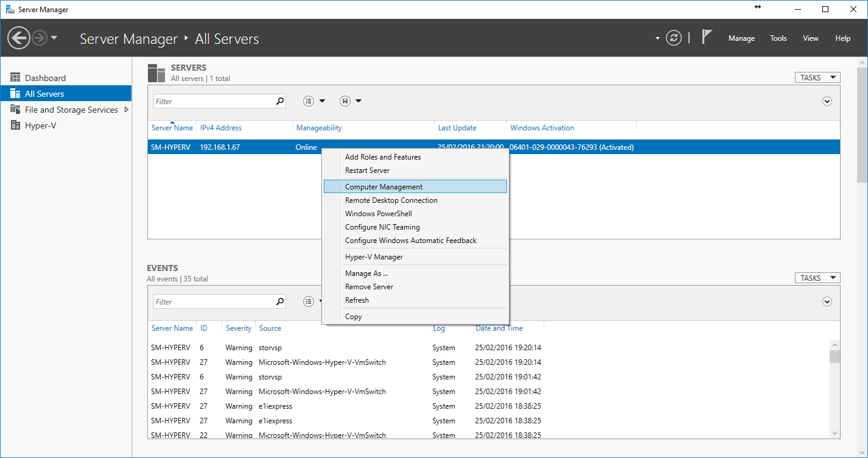Open Computer Management from context menu
This screenshot has width=868, height=458.
tap(416, 187)
